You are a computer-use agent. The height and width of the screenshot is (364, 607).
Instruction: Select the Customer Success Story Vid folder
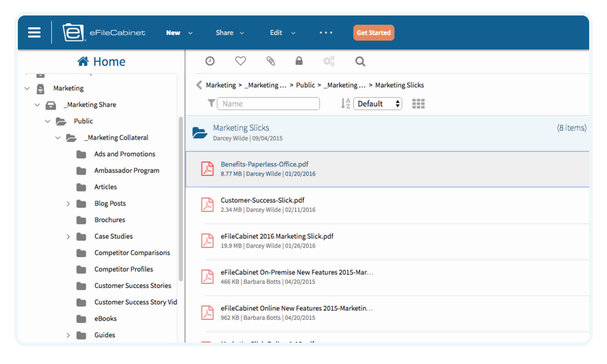(x=136, y=302)
